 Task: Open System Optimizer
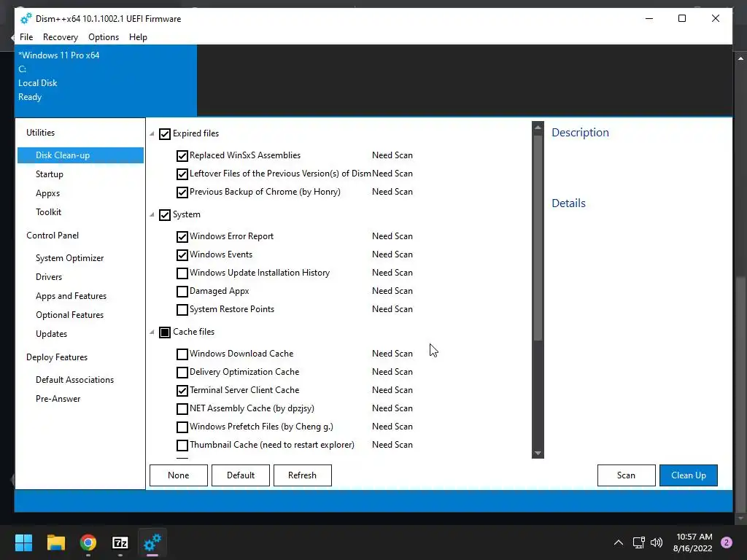69,258
